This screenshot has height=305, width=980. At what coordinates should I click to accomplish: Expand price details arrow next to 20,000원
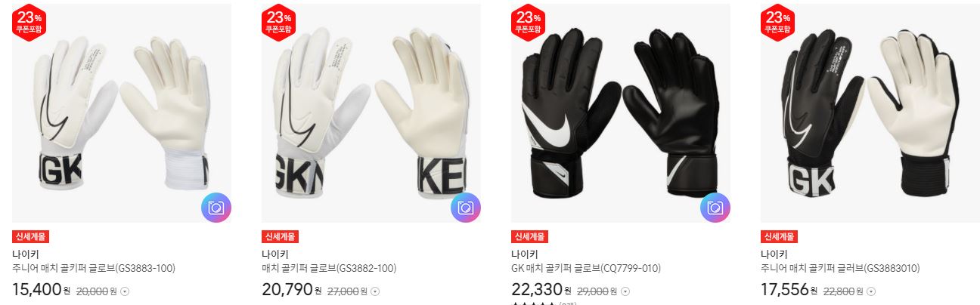pos(126,291)
